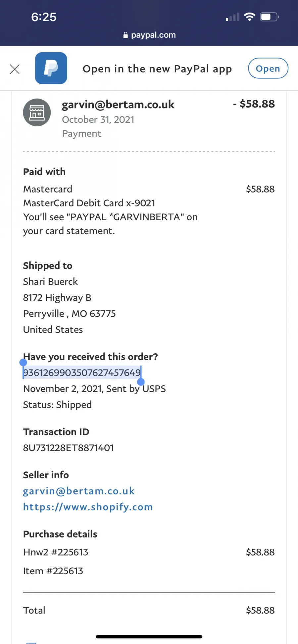
Task: Tap the paypal.com address bar
Action: click(x=149, y=35)
